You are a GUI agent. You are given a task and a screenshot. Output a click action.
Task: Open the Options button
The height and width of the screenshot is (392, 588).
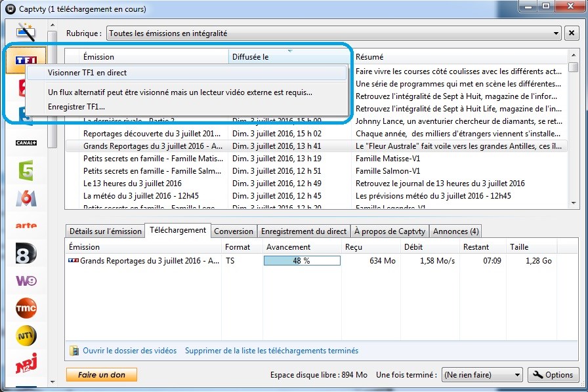(553, 375)
